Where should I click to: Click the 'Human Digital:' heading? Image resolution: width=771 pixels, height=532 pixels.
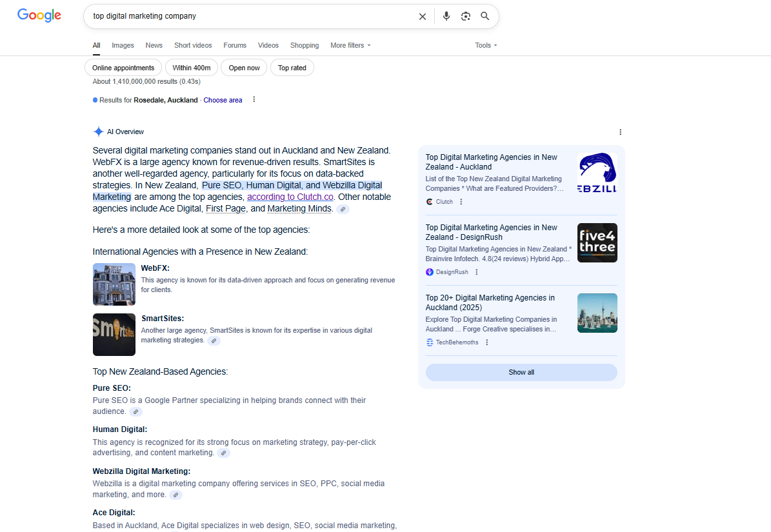(x=120, y=429)
